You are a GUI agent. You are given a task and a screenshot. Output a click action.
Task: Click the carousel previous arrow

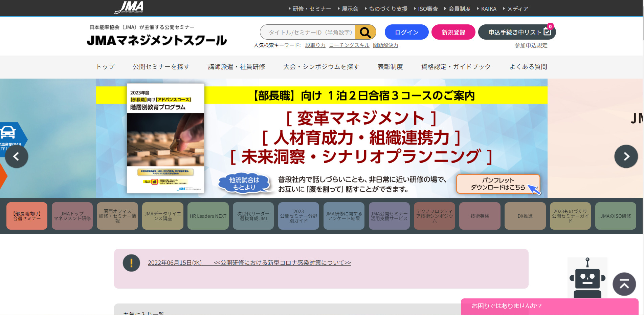click(x=17, y=156)
